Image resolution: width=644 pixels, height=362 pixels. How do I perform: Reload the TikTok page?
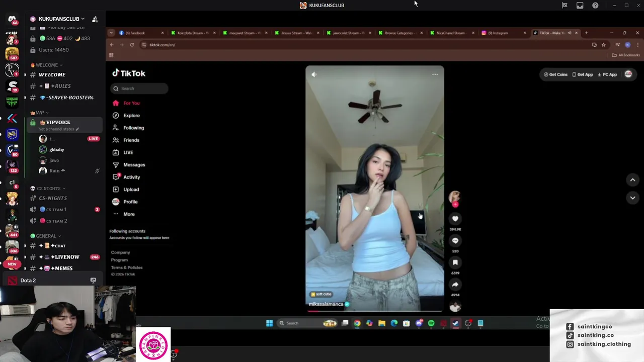(132, 45)
